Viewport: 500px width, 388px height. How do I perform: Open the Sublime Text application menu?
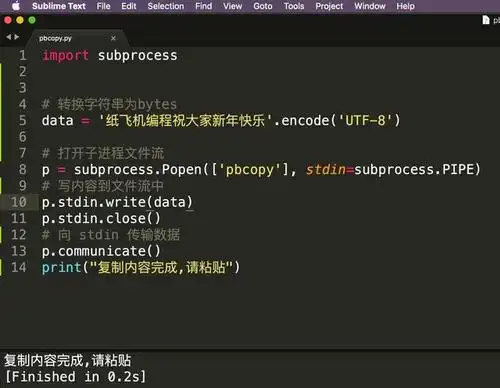point(59,6)
